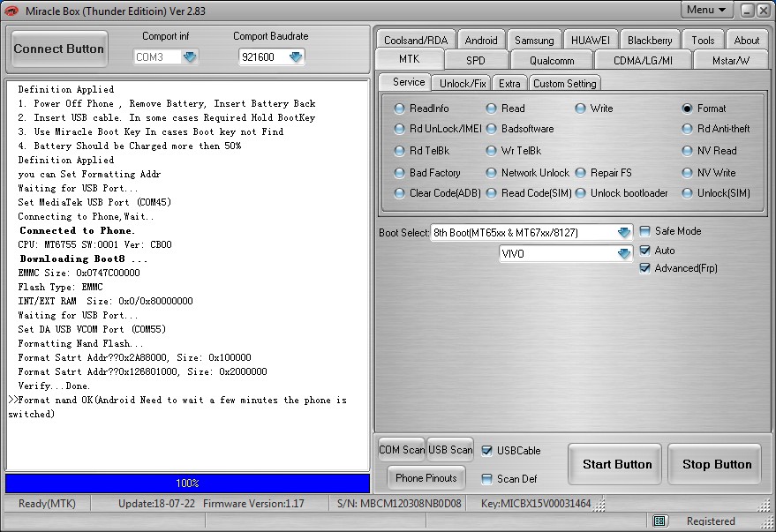Click the Start Button
The width and height of the screenshot is (776, 532).
click(616, 464)
